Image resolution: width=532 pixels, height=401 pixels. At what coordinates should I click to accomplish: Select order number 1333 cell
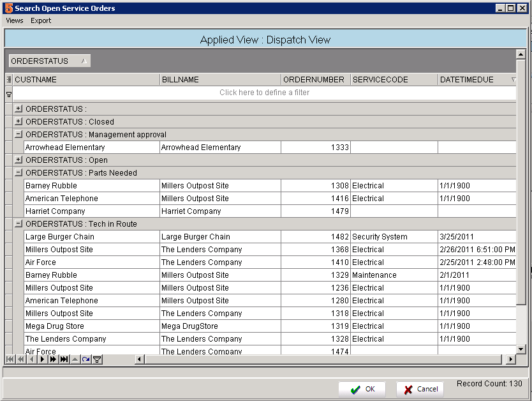(x=316, y=148)
